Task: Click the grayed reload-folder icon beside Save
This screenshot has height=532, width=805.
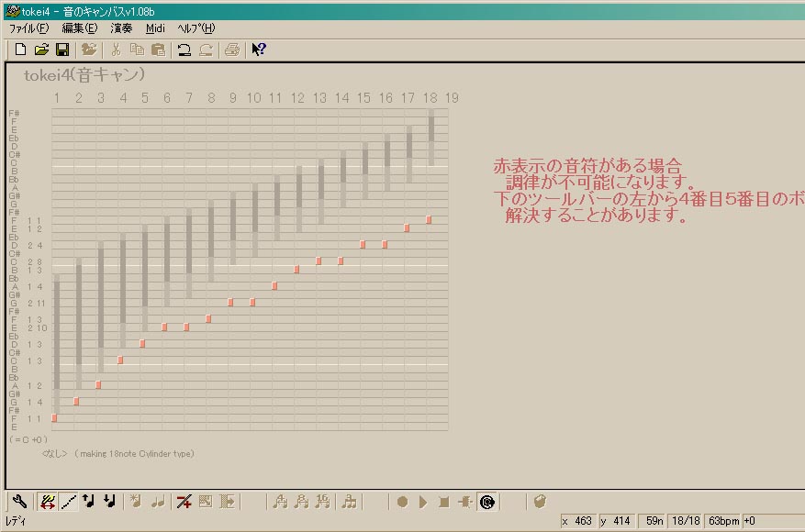Action: click(89, 50)
